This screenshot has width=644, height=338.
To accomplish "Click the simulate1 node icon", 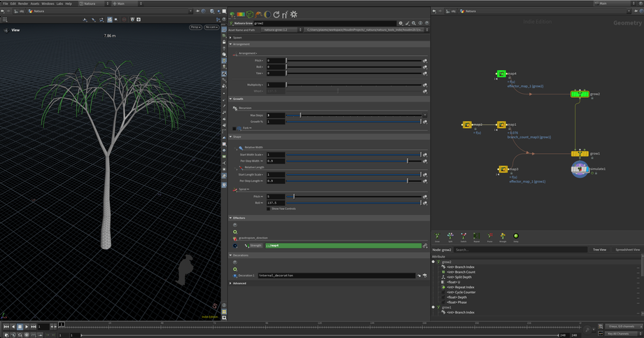I will tap(580, 169).
